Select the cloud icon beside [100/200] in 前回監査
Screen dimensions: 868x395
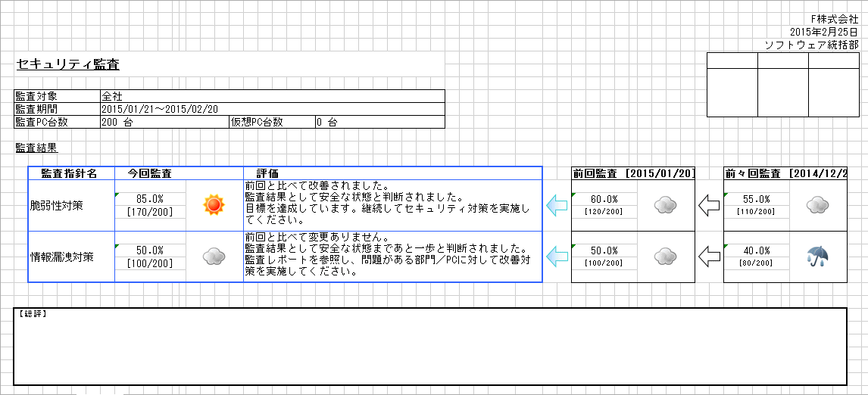click(x=666, y=257)
